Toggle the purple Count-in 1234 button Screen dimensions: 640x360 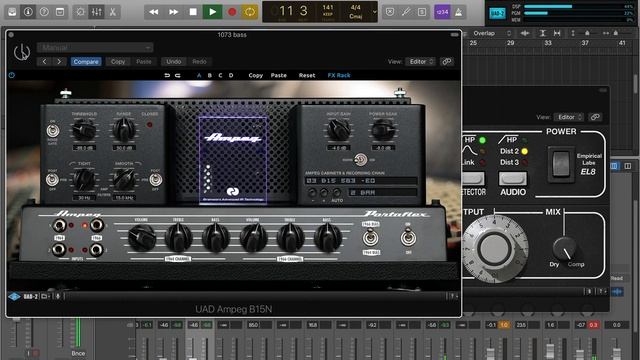[x=442, y=12]
